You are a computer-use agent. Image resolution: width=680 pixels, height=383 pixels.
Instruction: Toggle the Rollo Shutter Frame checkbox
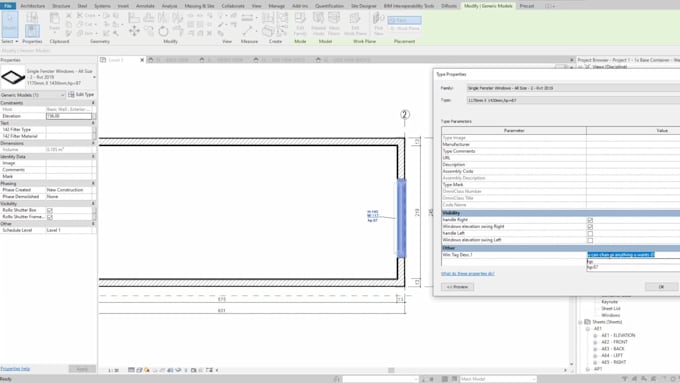pyautogui.click(x=49, y=217)
